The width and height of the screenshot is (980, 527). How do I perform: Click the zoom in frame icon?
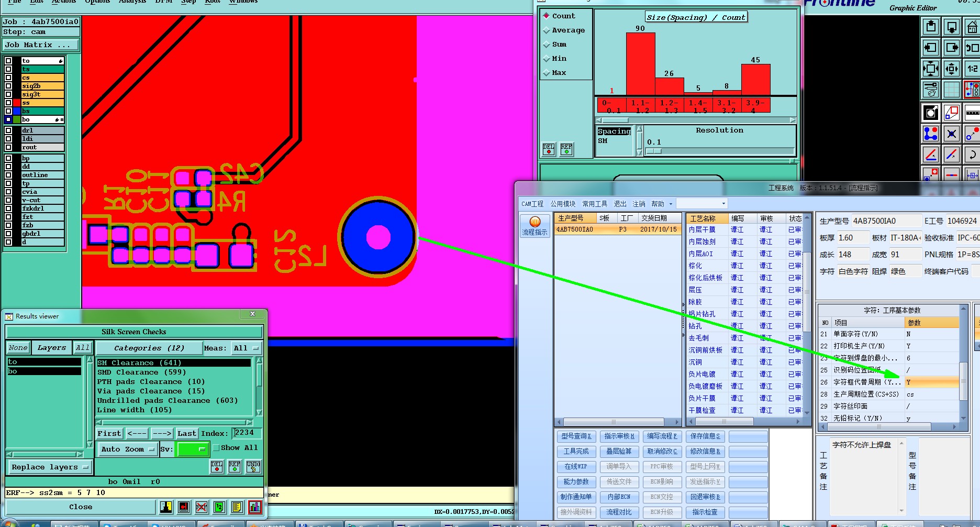(952, 69)
